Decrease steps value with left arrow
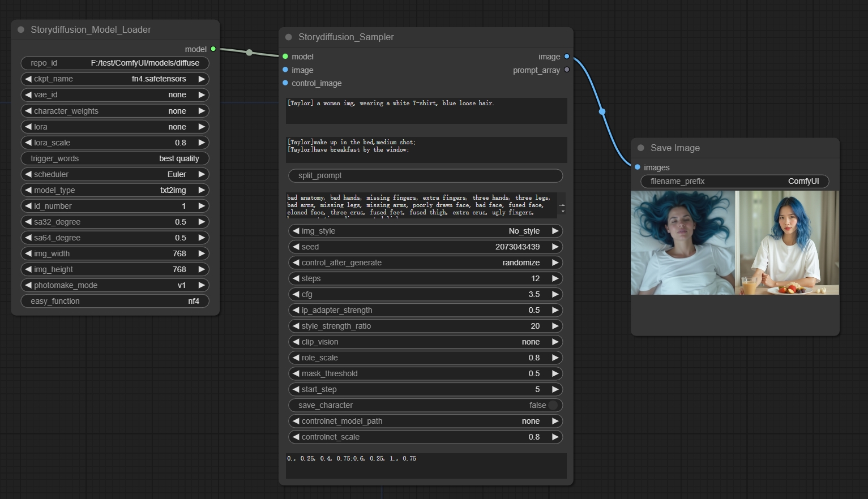The height and width of the screenshot is (499, 868). tap(296, 278)
